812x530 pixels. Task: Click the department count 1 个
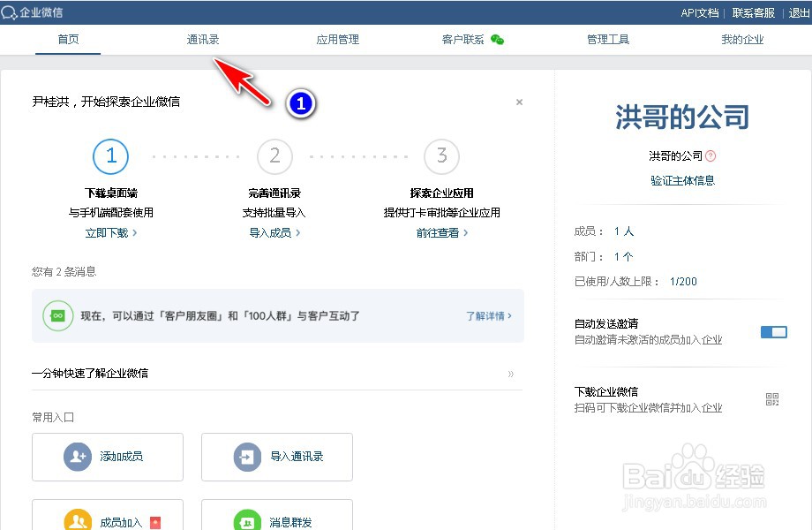[x=623, y=256]
